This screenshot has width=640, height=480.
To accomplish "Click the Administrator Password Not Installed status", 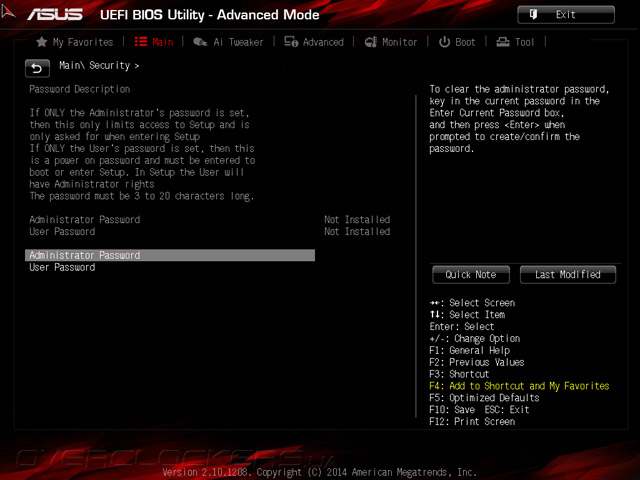I will [357, 220].
